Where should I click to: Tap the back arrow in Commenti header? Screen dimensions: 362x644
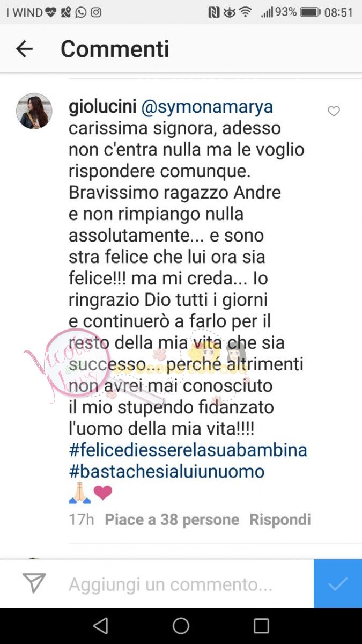(24, 49)
